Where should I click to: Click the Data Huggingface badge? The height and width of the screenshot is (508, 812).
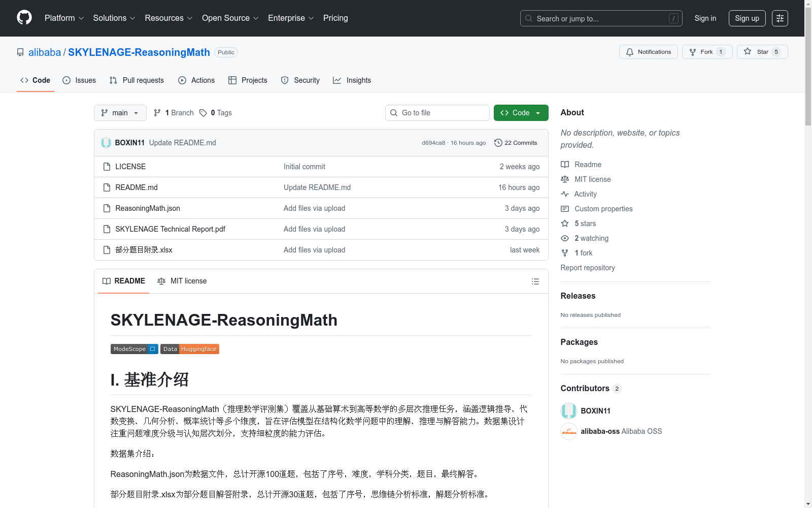click(190, 349)
